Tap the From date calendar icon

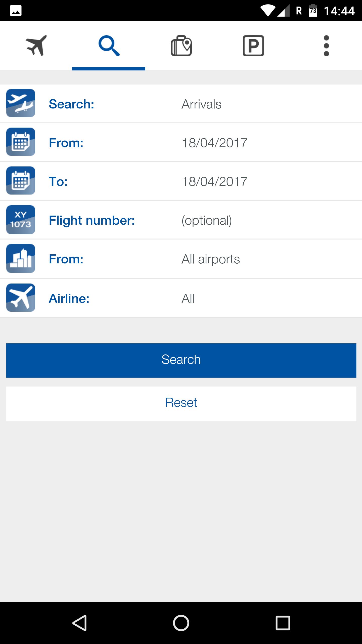pyautogui.click(x=21, y=142)
